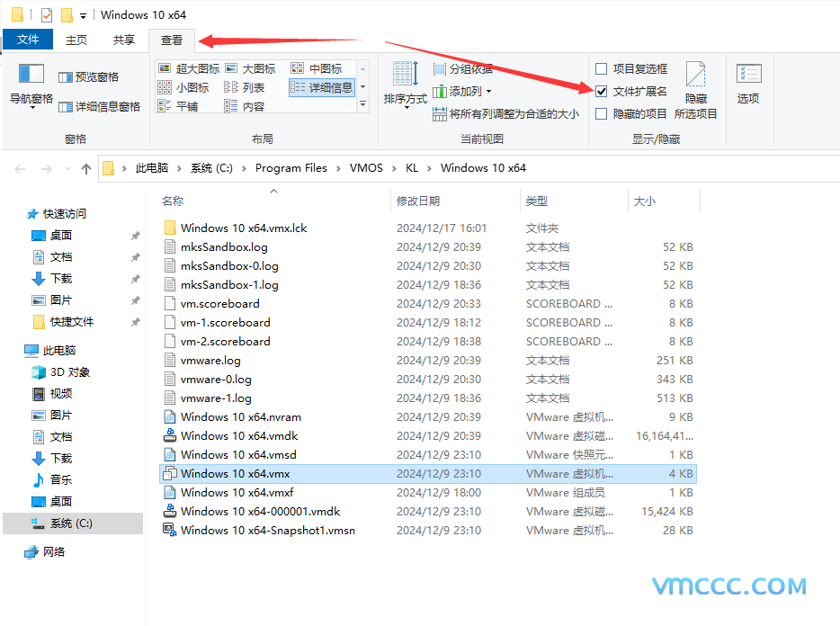
Task: Toggle the 预览窗格 preview pane
Action: click(x=88, y=77)
